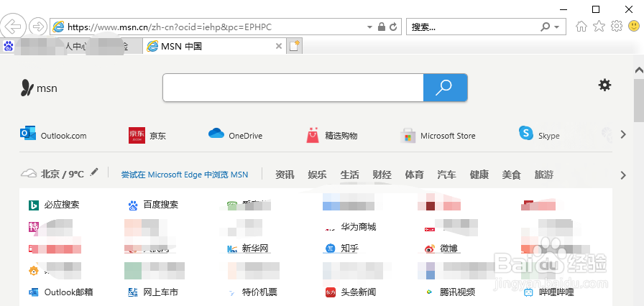
Task: Open the Skype shortcut
Action: pos(539,134)
